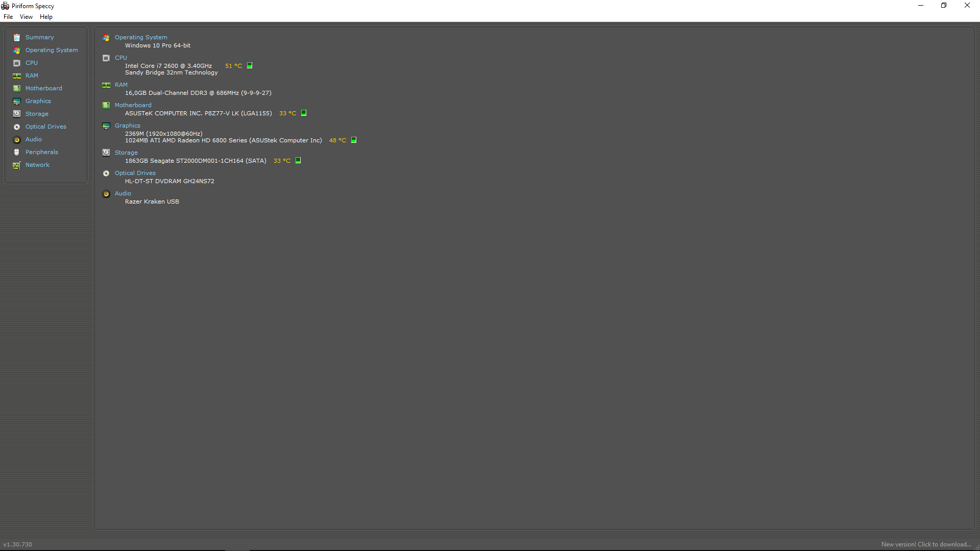Click the CPU 51 °C temperature reading

pos(234,66)
